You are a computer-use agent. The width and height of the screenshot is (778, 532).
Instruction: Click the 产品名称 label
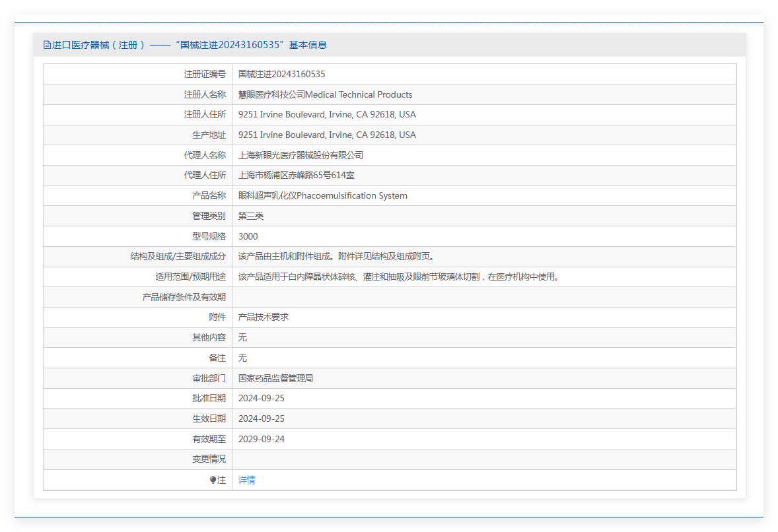click(209, 196)
